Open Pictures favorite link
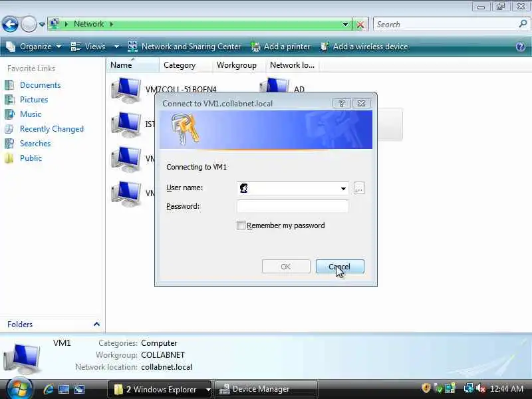The width and height of the screenshot is (532, 399). pyautogui.click(x=34, y=99)
